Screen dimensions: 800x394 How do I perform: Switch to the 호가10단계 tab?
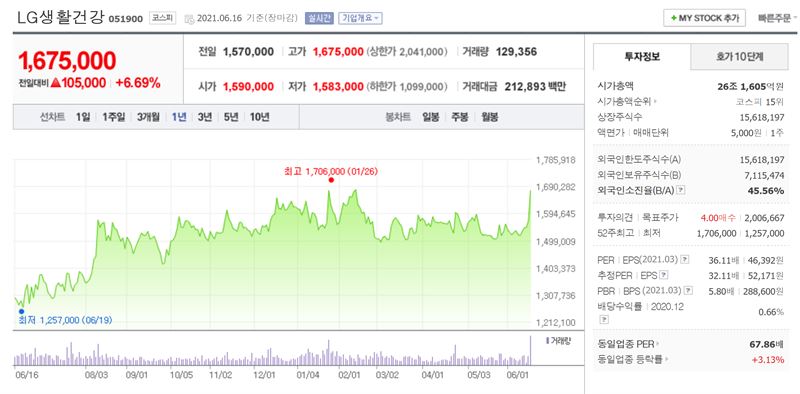point(739,57)
